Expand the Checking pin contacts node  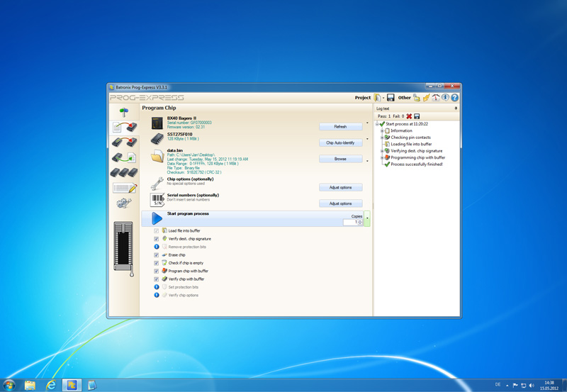(382, 138)
